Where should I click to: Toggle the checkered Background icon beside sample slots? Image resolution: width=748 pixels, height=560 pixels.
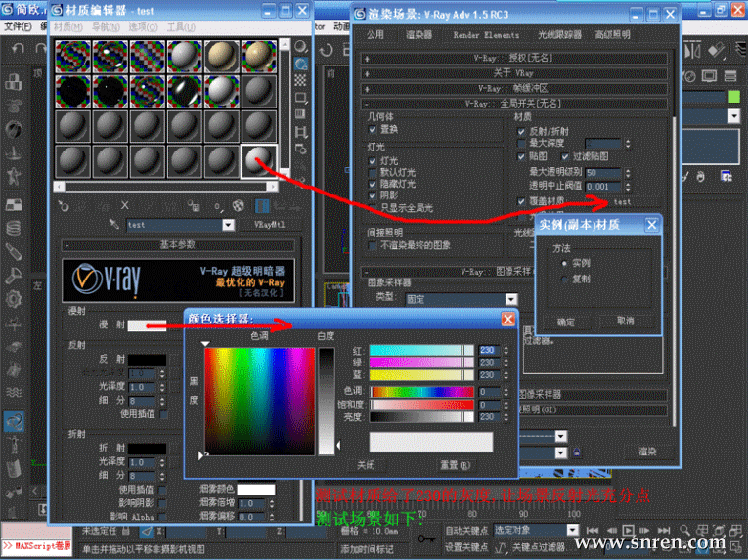coord(300,80)
